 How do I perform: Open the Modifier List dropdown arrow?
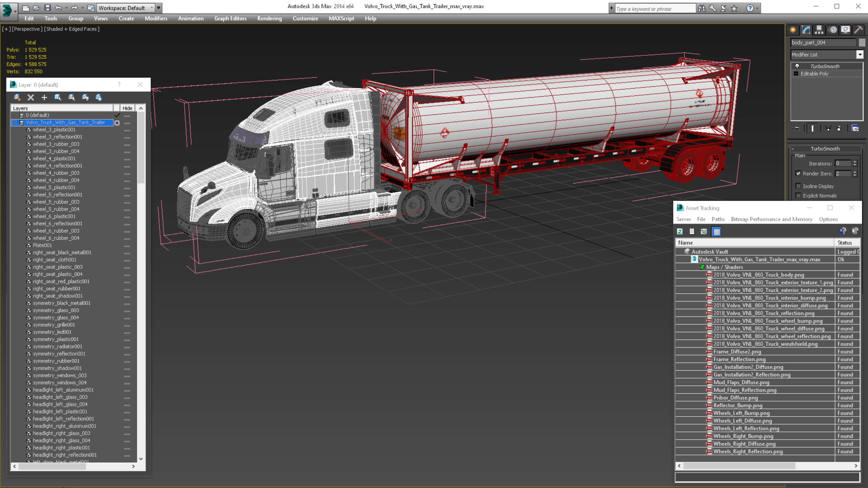tap(860, 55)
